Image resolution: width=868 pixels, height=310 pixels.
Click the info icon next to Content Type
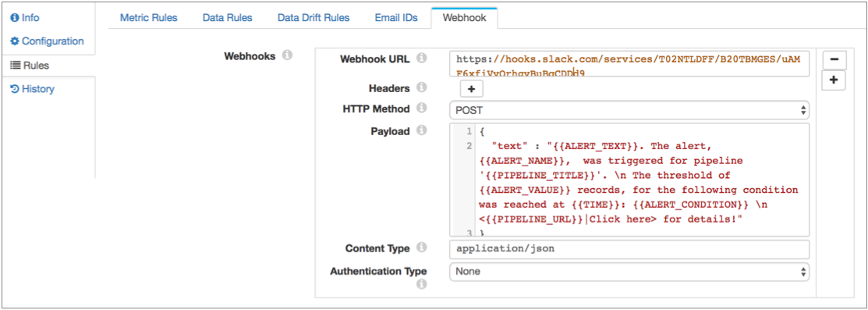coord(421,248)
